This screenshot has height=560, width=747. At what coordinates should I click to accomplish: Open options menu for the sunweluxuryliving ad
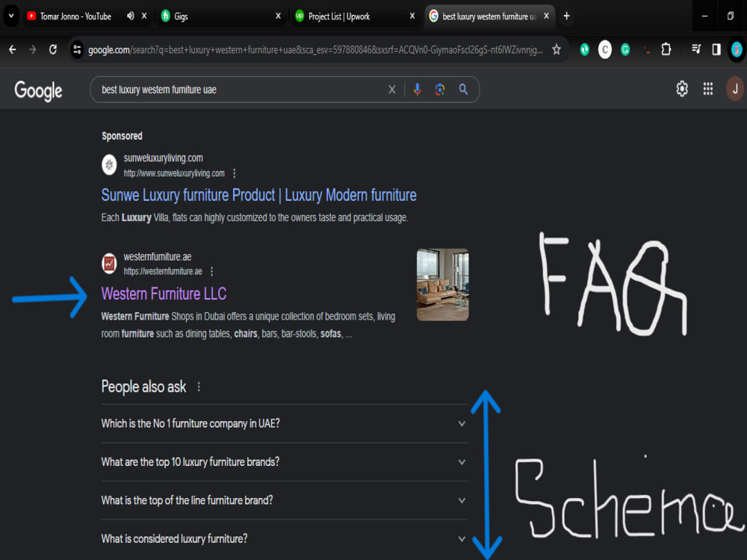(234, 173)
